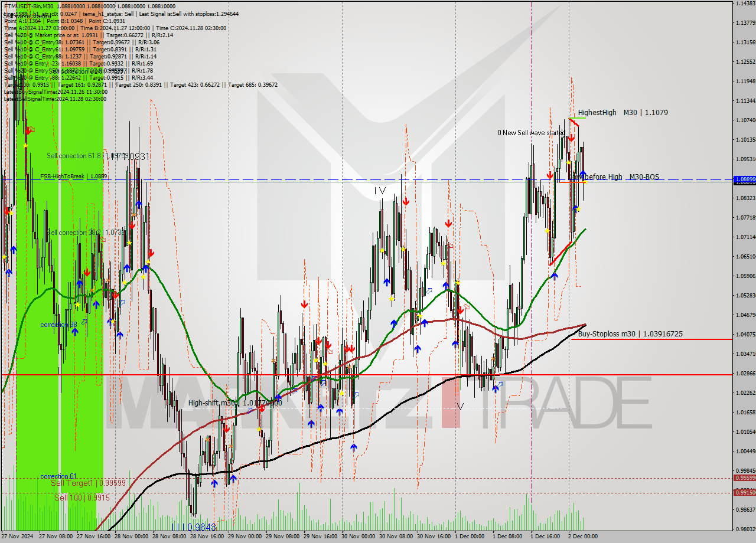Click the '27 Nov 2024' time axis label
The height and width of the screenshot is (543, 756).
18,537
